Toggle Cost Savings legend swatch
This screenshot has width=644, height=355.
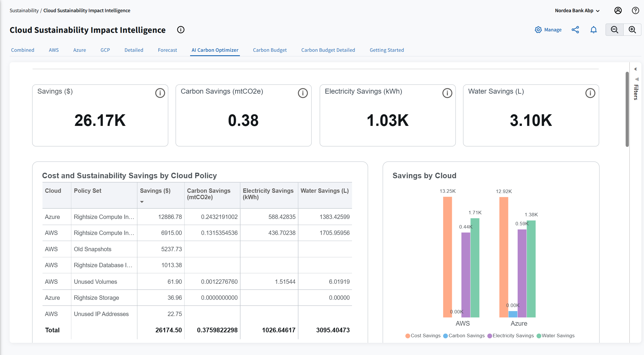(x=408, y=336)
